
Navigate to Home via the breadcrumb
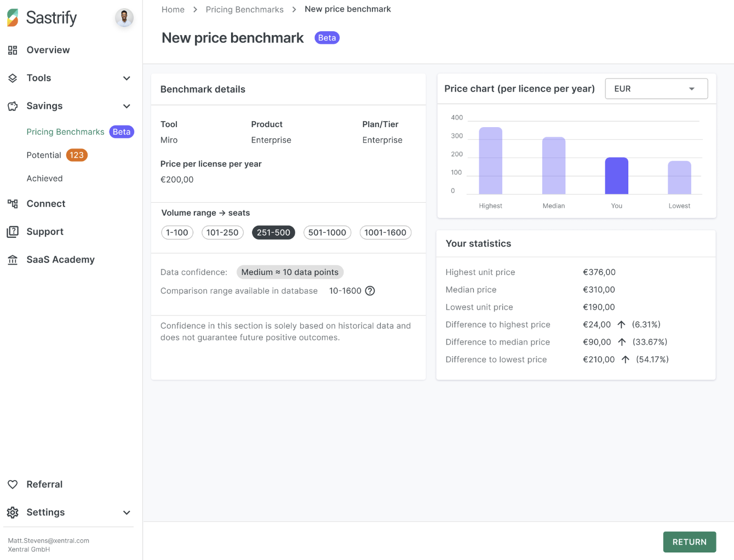(x=173, y=9)
